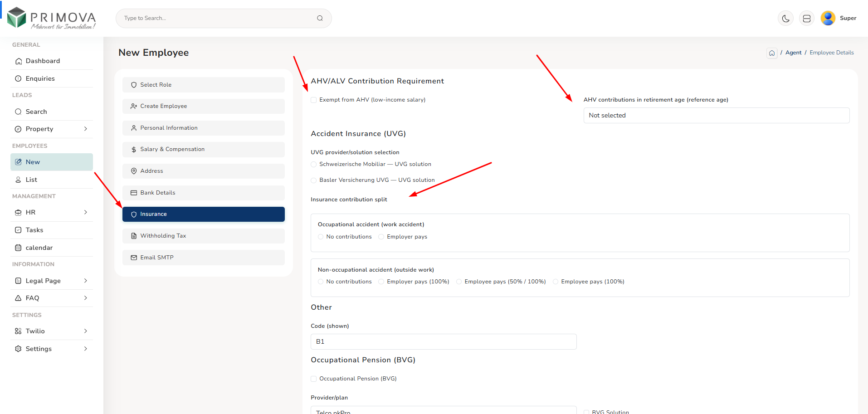
Task: Click the Code (shown) input field
Action: (x=443, y=342)
